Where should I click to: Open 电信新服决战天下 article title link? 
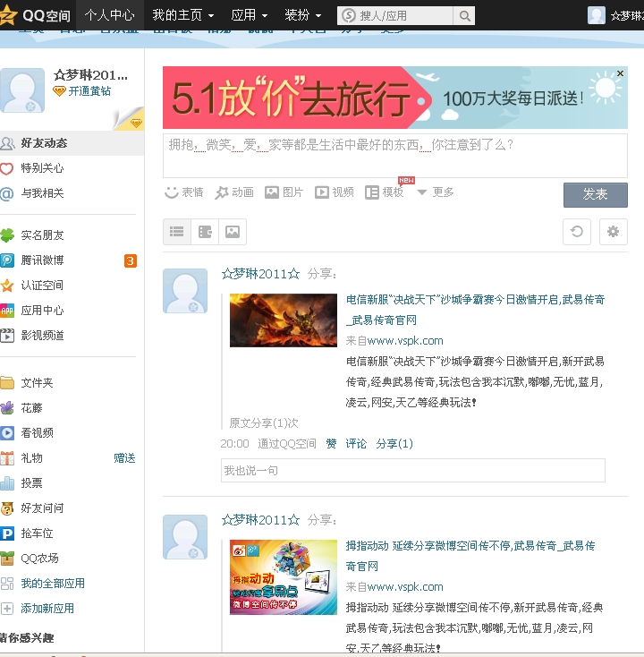tap(475, 310)
